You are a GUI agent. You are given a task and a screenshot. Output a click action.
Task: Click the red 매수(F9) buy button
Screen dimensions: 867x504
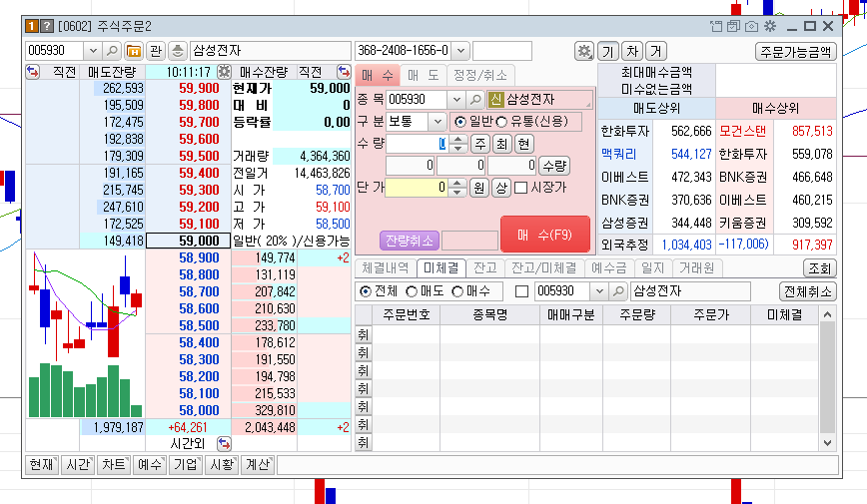click(545, 235)
